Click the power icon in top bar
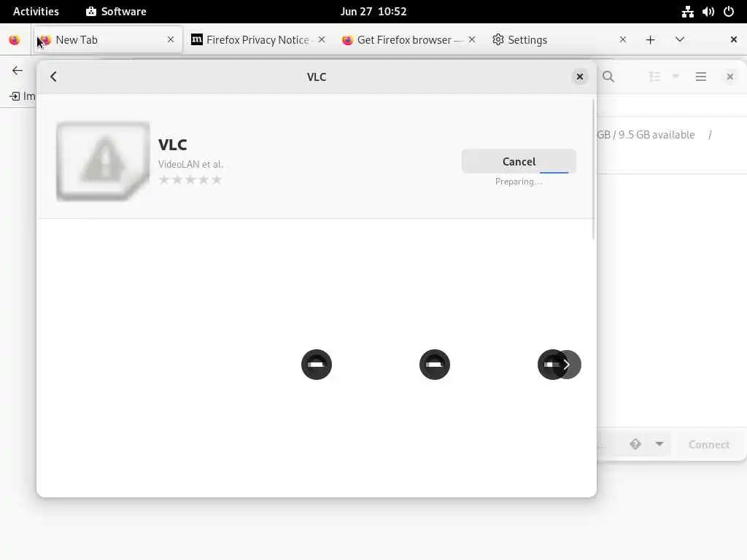The height and width of the screenshot is (560, 747). click(x=729, y=12)
